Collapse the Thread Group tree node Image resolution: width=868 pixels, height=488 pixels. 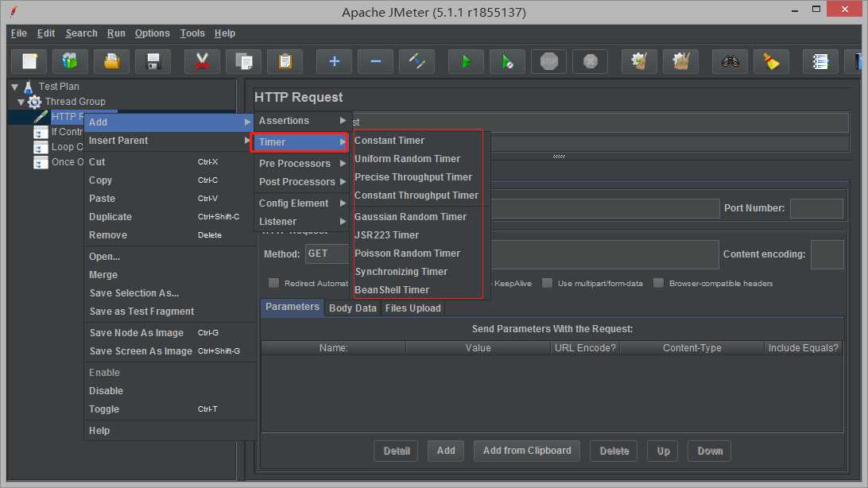21,102
